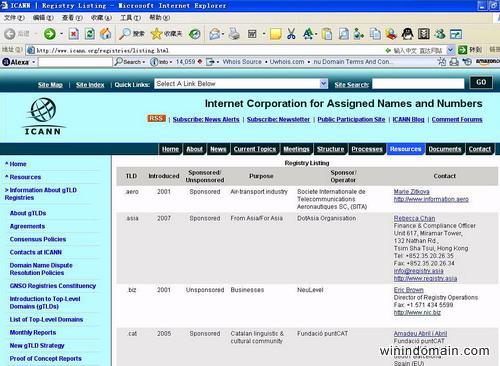
Task: Open the Alexa Info dropdown arrow
Action: point(170,62)
